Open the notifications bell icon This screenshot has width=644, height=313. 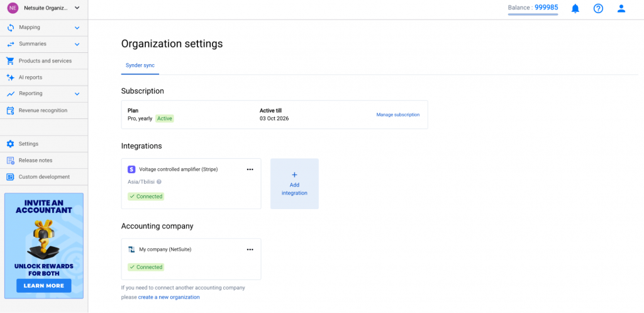point(575,9)
